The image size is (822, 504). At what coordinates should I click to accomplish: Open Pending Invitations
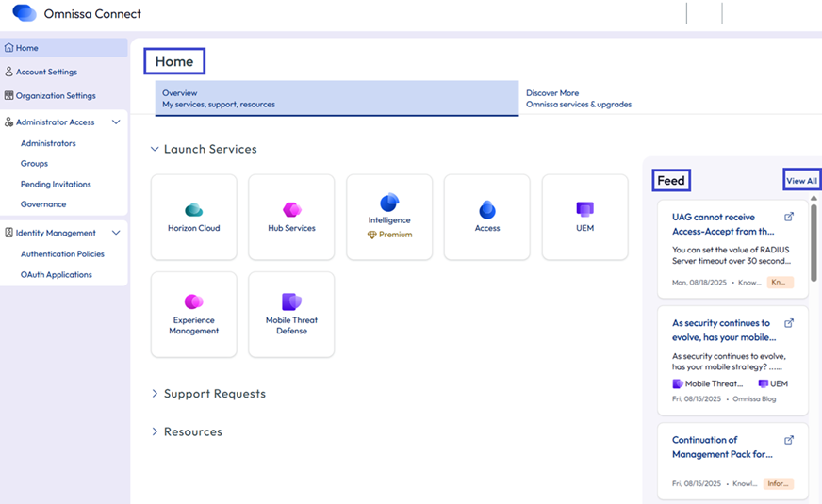click(x=56, y=184)
